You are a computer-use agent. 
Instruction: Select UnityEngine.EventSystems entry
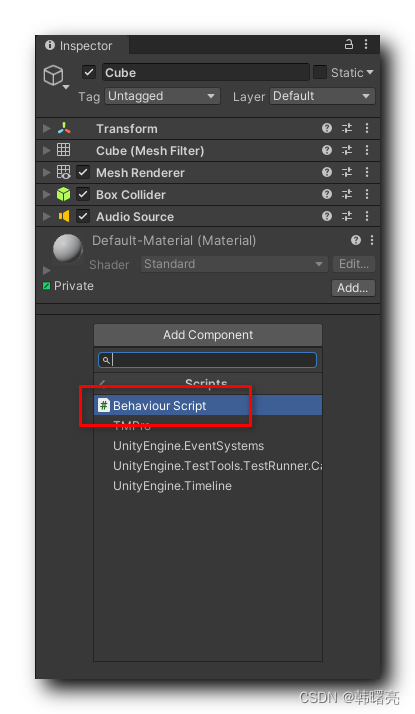[x=188, y=446]
